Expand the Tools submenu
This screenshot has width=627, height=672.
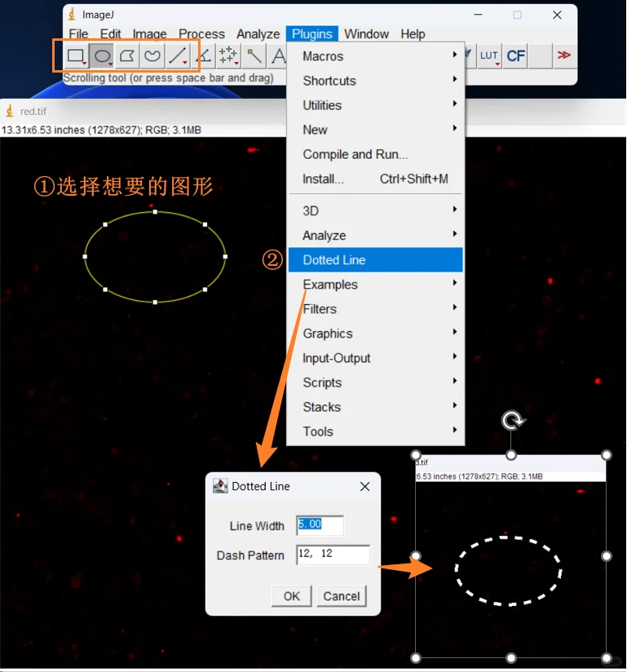tap(375, 431)
